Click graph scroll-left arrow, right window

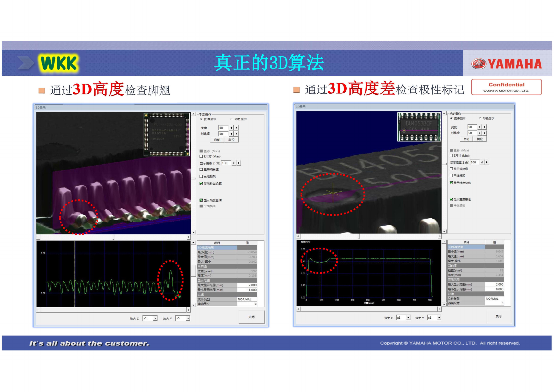[298, 309]
